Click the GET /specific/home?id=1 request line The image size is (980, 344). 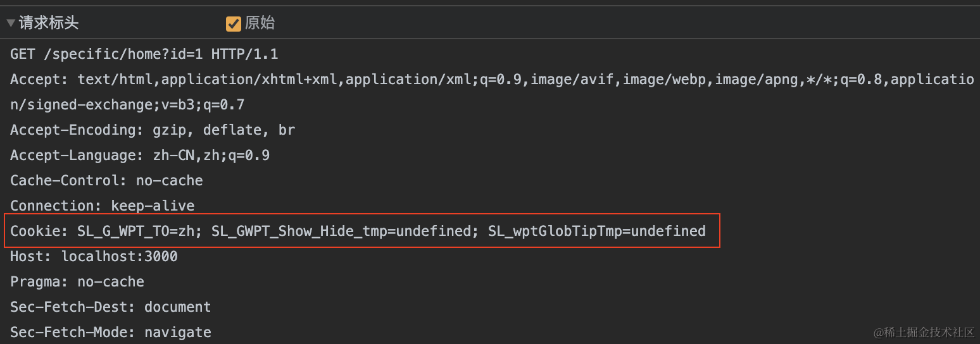[x=144, y=54]
